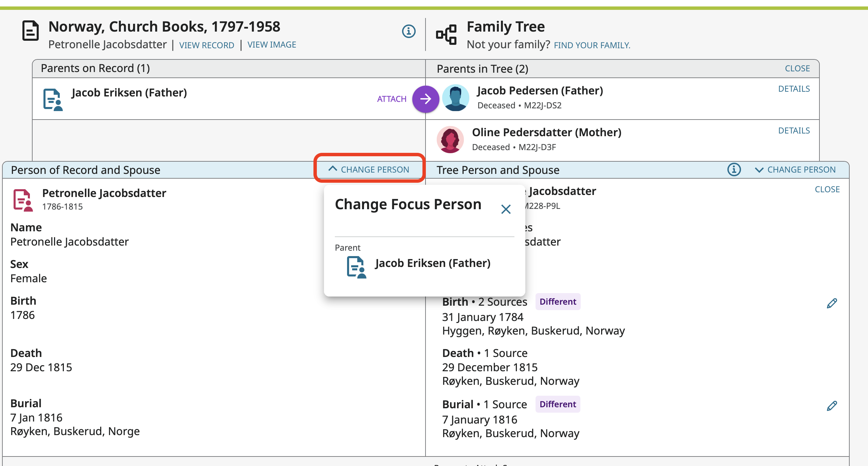The image size is (868, 466).
Task: Expand the tree-side Change Person dropdown
Action: (795, 169)
